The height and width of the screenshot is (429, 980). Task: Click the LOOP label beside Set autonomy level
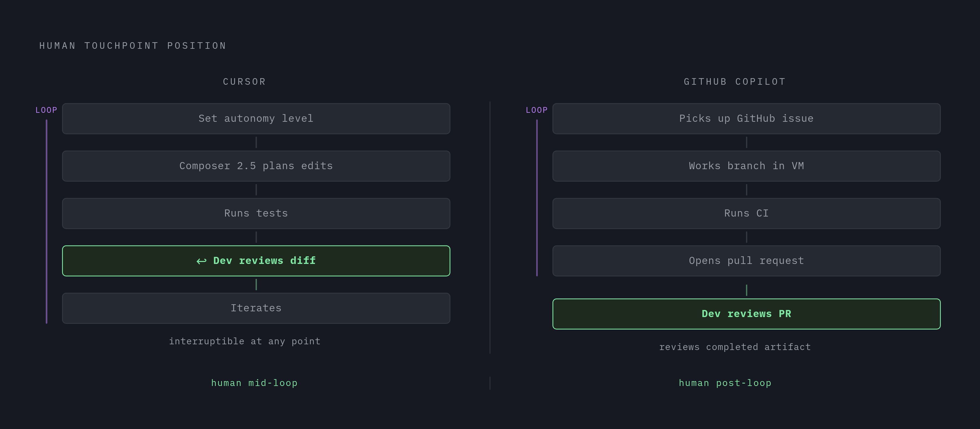[x=46, y=110]
